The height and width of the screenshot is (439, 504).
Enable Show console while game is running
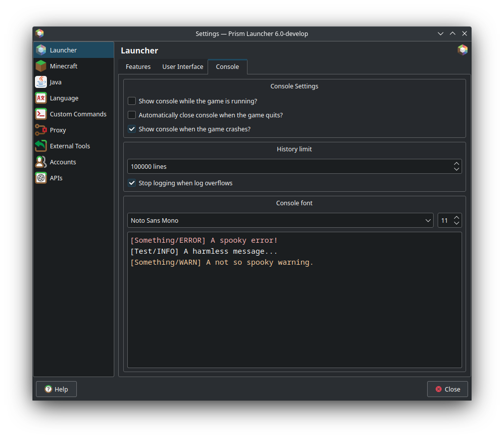132,101
